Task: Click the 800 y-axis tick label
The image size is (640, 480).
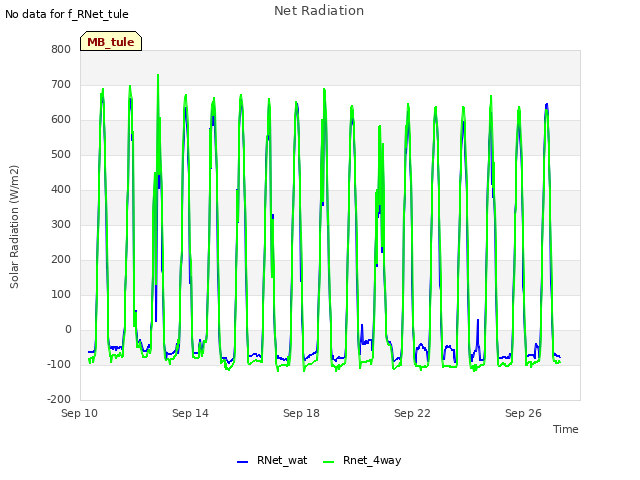Action: [x=61, y=49]
